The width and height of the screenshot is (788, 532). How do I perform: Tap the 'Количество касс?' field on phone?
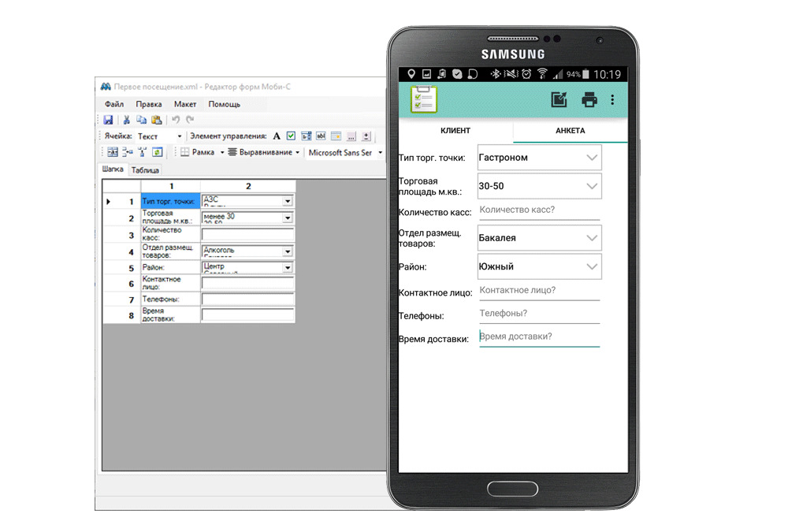539,210
